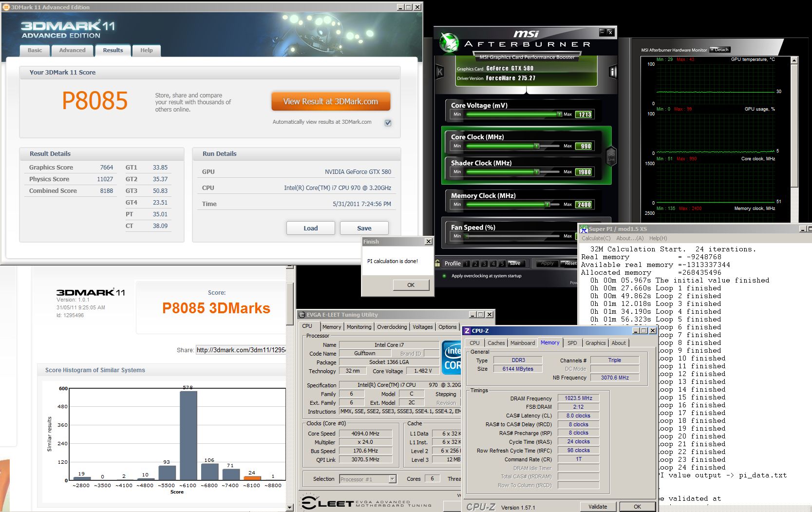Open the Processor #1 selection dropdown
This screenshot has height=512, width=812.
(x=392, y=479)
